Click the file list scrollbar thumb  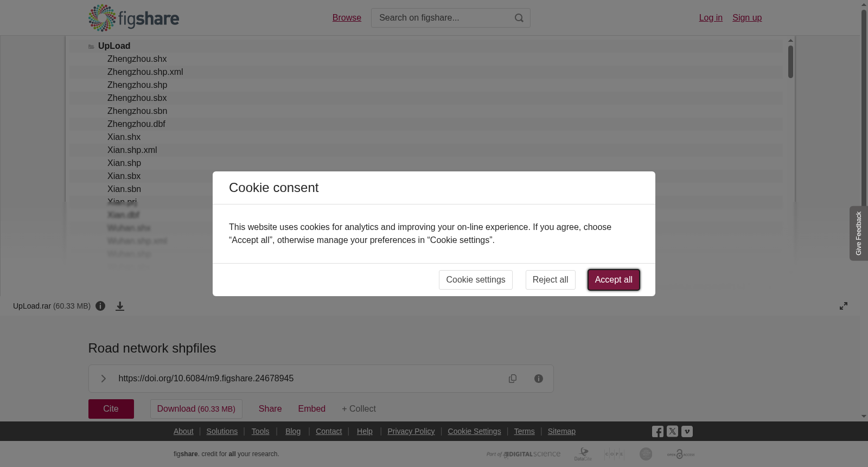[x=790, y=61]
